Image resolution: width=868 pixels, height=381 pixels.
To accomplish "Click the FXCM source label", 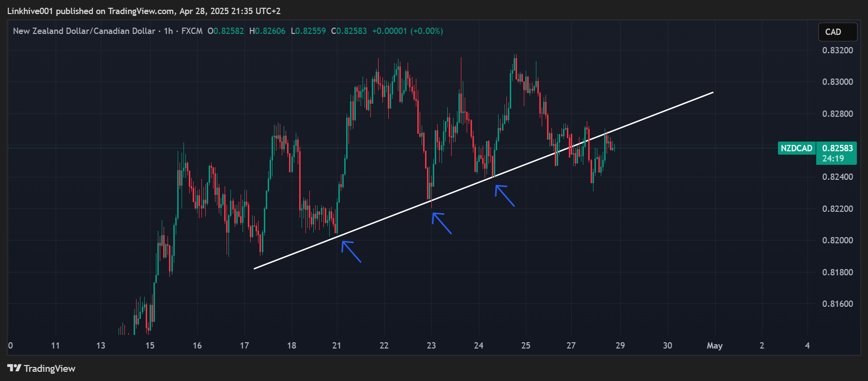I will 192,31.
